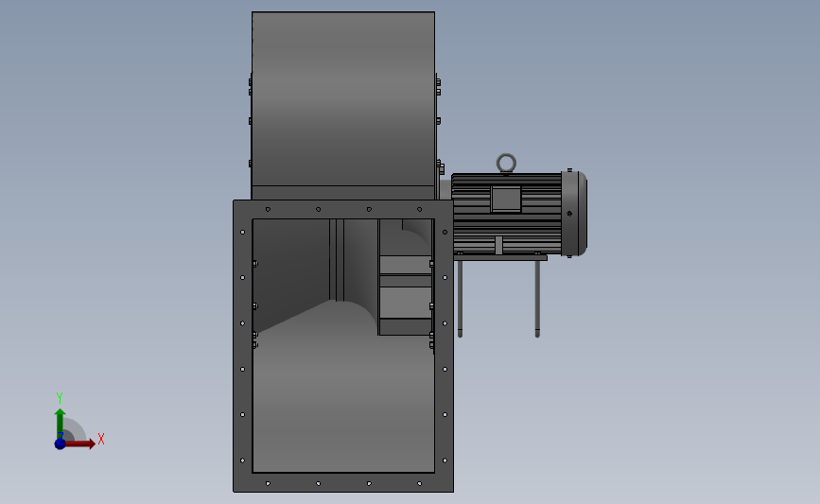This screenshot has width=820, height=504.
Task: Click the blue Z axis ball on the triad
Action: coord(61,443)
